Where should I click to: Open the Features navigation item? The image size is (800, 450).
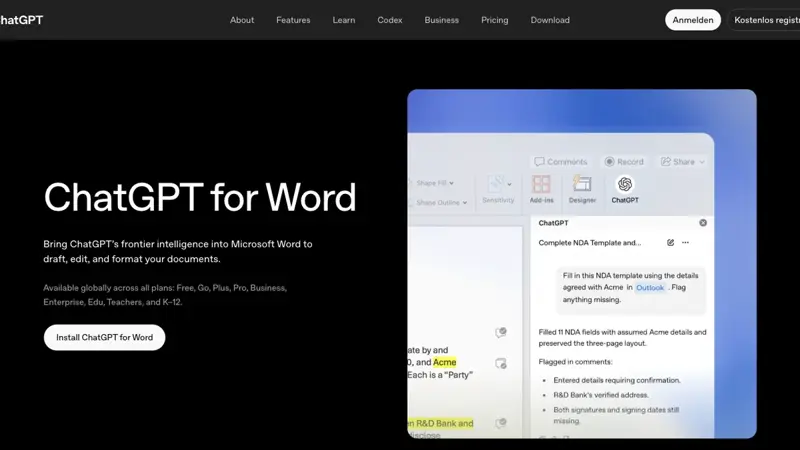tap(293, 20)
